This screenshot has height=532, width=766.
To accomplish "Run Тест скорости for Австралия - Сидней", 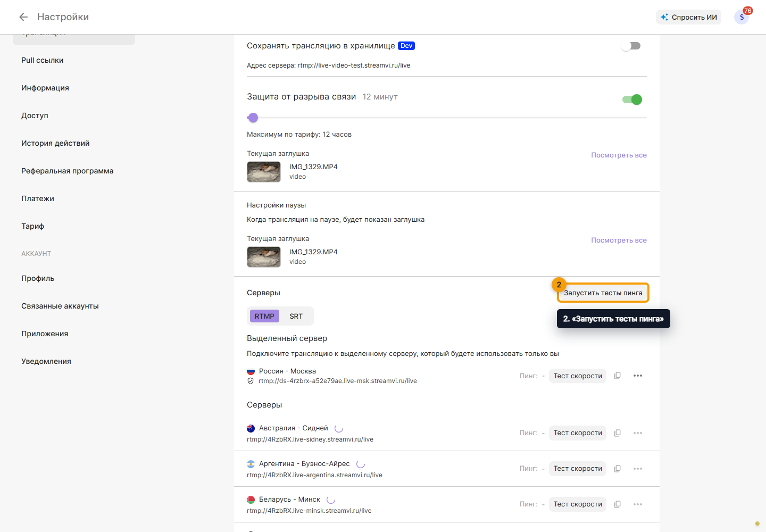I will [x=578, y=433].
